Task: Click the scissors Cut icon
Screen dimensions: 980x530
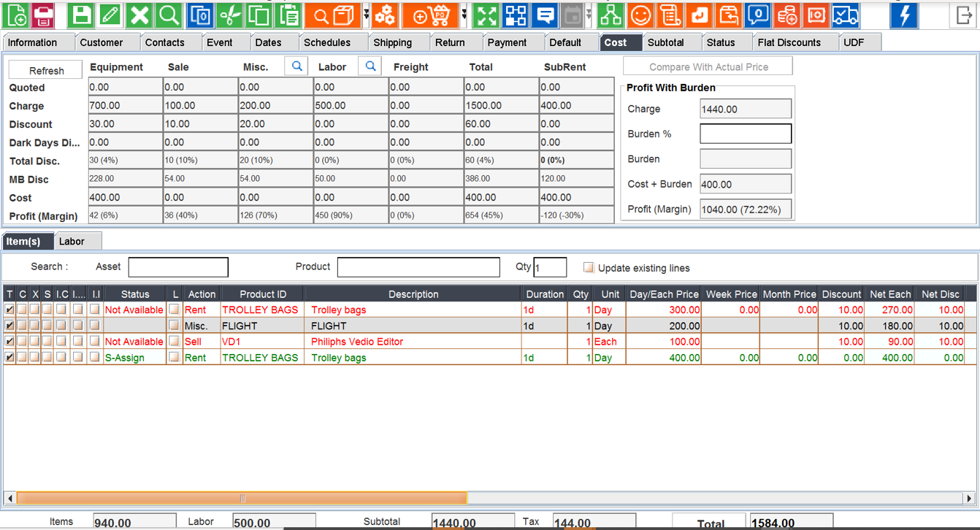Action: [x=229, y=15]
